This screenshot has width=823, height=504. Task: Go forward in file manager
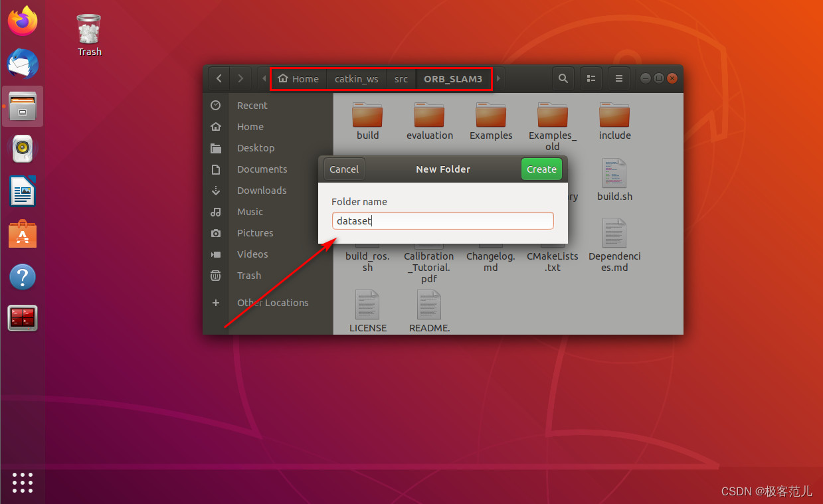tap(240, 78)
